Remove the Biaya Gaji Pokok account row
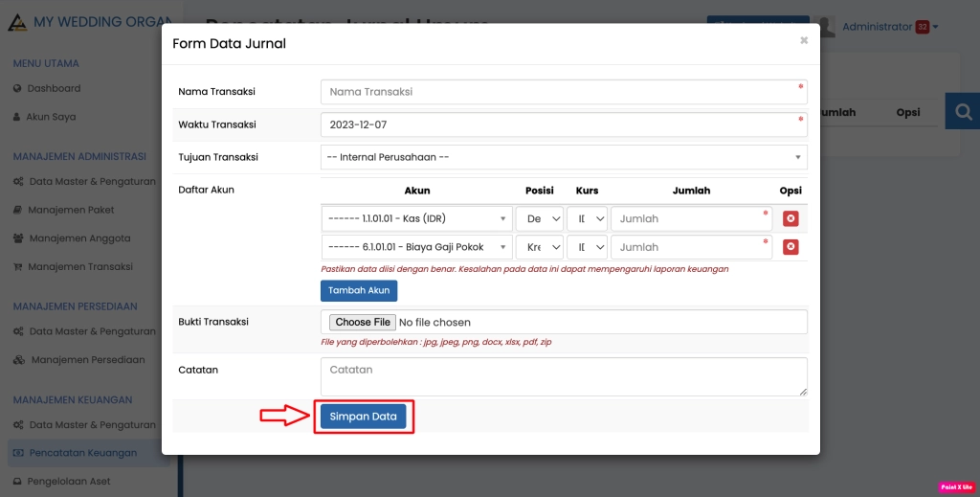The height and width of the screenshot is (497, 980). tap(791, 247)
